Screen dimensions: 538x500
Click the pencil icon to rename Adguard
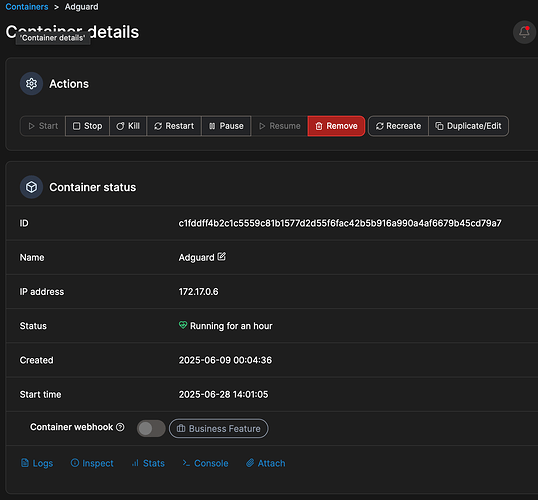(222, 257)
